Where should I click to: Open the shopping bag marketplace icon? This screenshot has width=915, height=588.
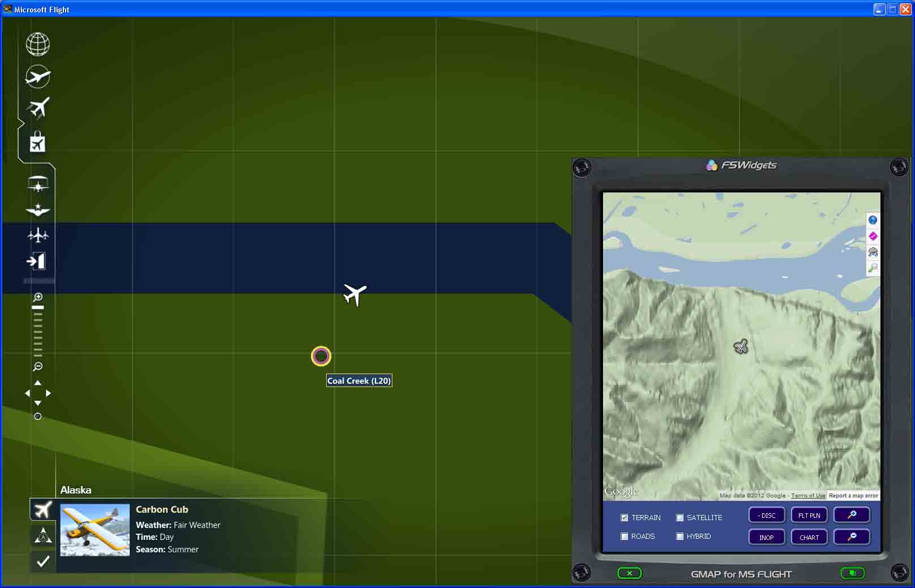pos(37,142)
